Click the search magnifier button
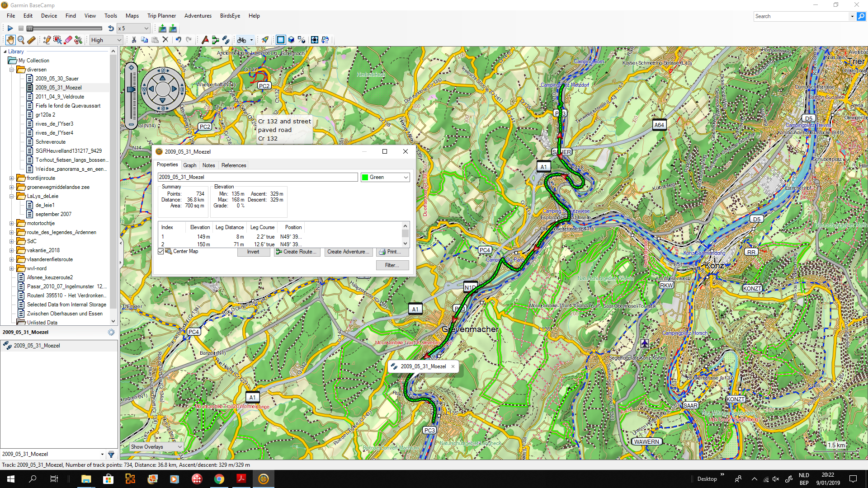868x488 pixels. [x=861, y=16]
